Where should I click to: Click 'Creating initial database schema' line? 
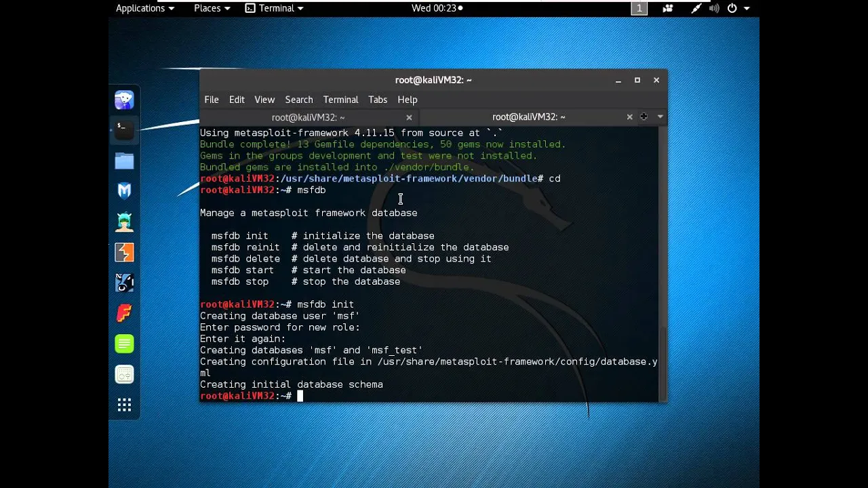point(292,385)
